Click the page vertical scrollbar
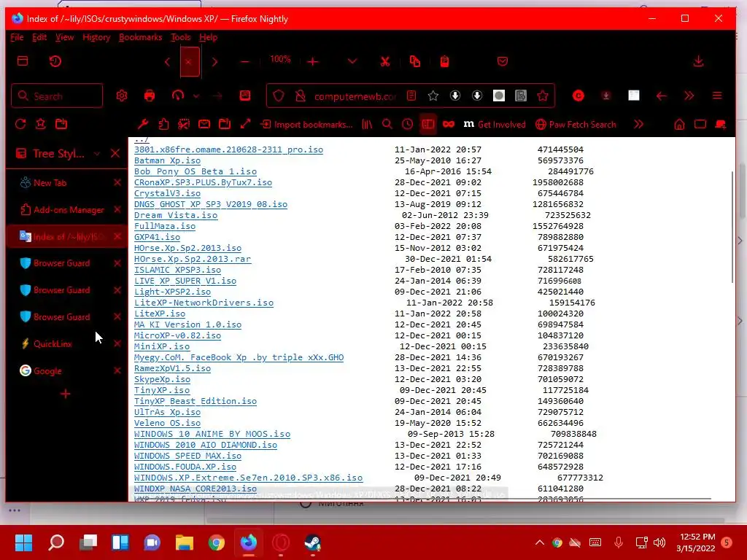Screen dimensions: 747x560 (x=732, y=227)
